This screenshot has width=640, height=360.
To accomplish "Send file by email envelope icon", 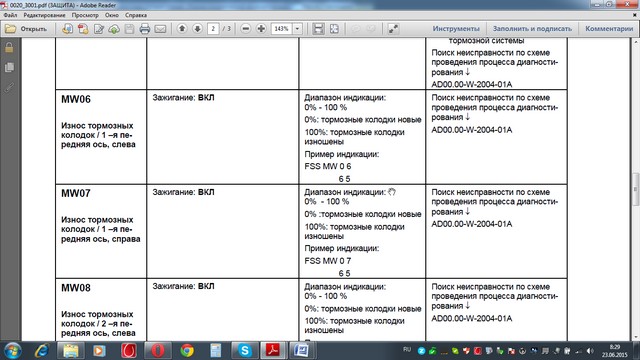I will coord(160,29).
